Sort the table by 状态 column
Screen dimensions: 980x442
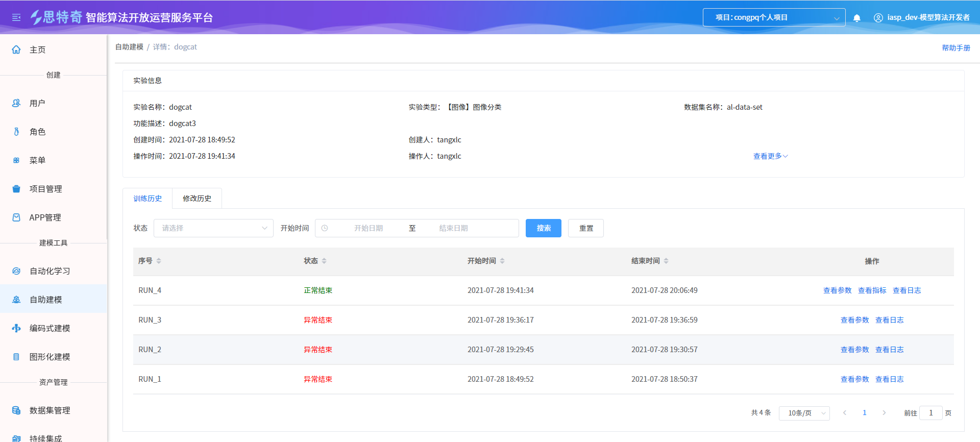[324, 261]
